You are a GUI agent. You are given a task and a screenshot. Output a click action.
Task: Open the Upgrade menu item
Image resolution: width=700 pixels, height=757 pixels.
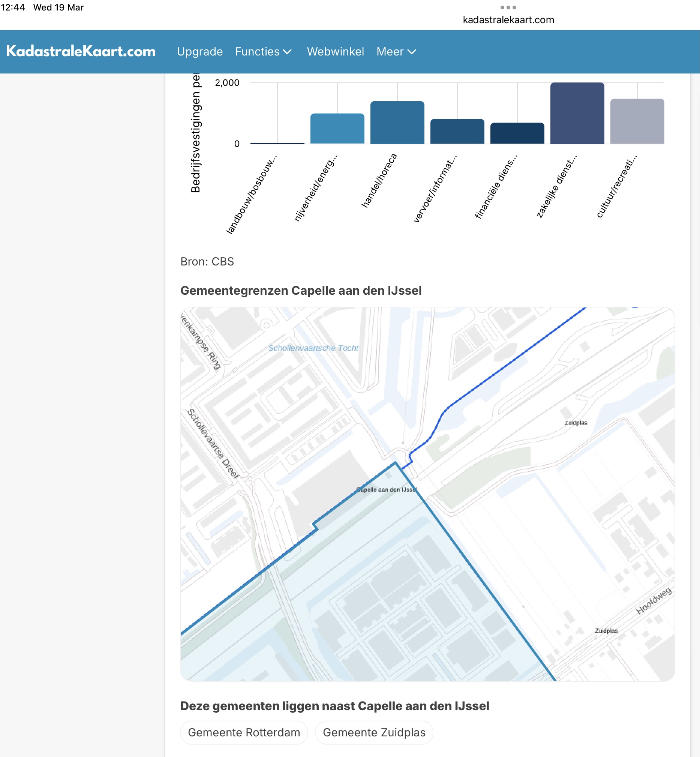click(199, 51)
